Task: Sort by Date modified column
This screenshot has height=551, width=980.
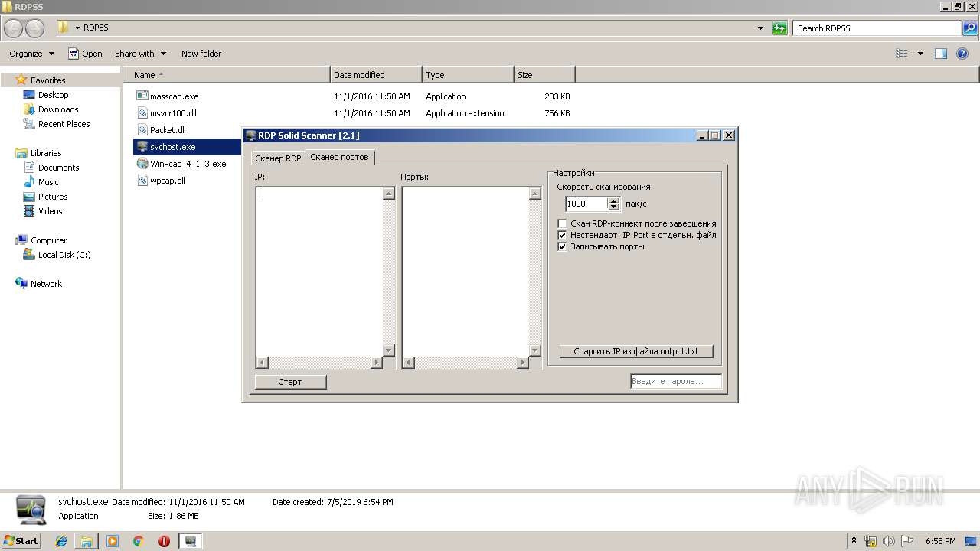Action: 376,75
